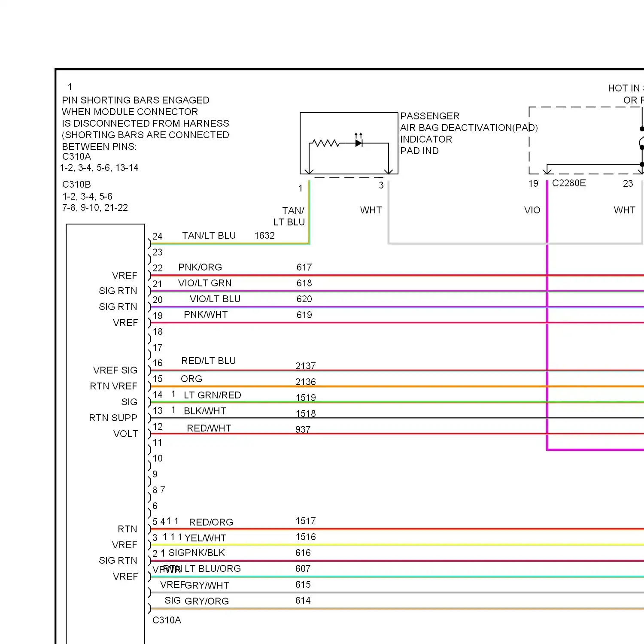Click the 'VIO/LT GRN' wire label
644x644 pixels.
tap(205, 283)
